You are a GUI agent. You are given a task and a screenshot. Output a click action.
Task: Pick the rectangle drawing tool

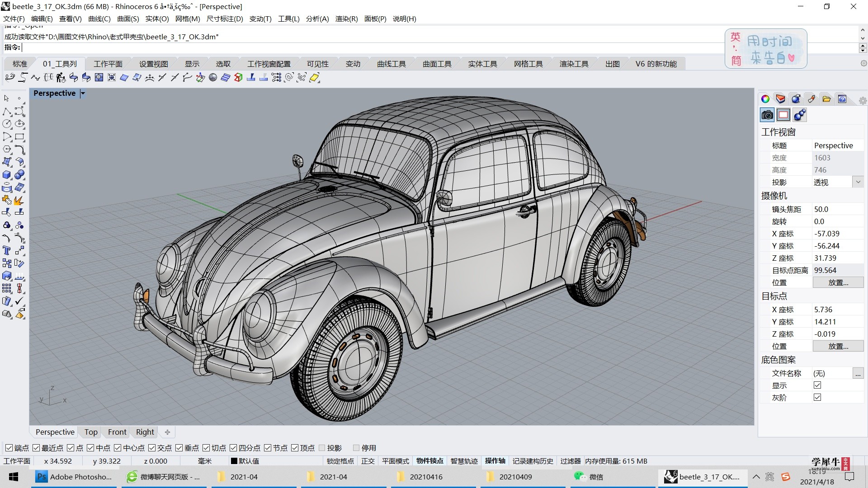(x=19, y=136)
